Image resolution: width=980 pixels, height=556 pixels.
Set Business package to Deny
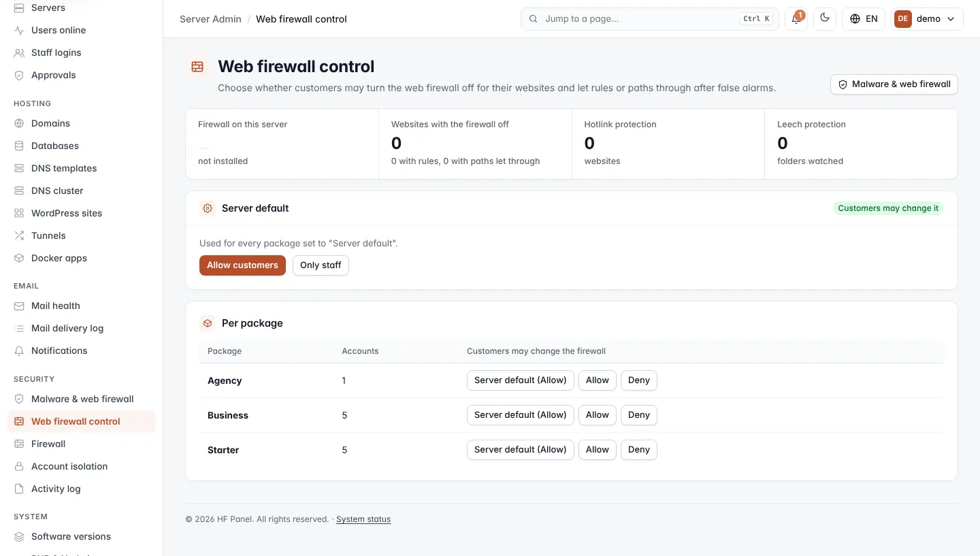[639, 415]
